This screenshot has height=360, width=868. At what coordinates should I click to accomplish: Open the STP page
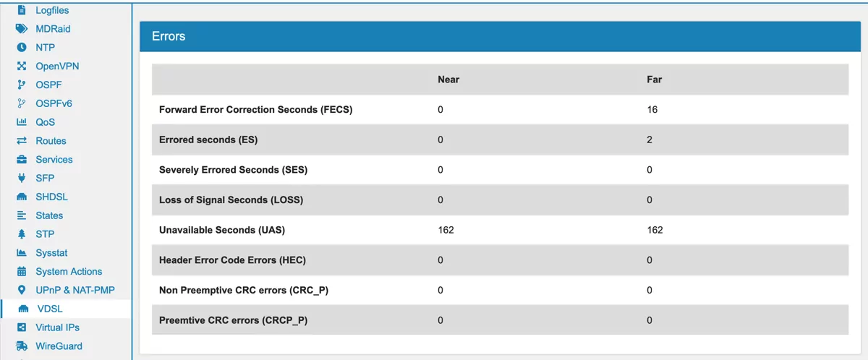(x=45, y=234)
